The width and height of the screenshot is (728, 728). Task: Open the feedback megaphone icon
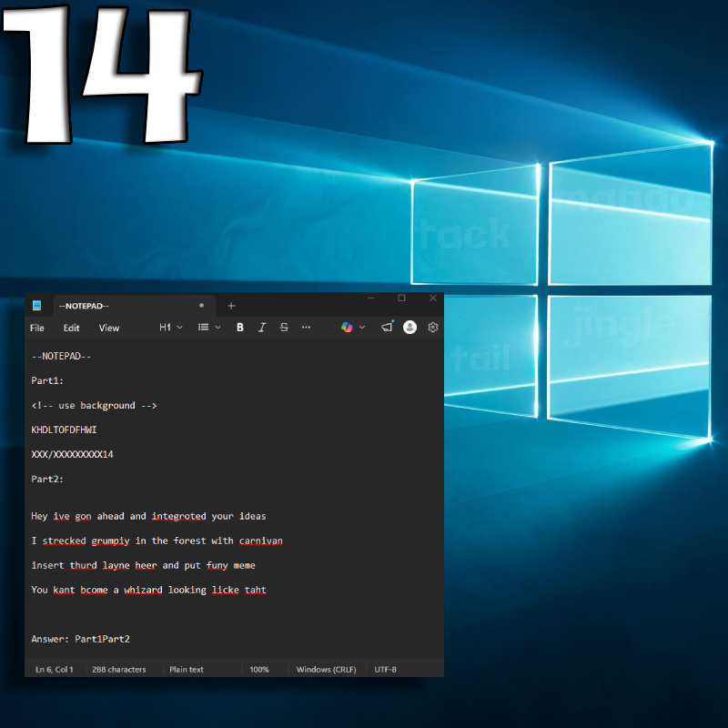pyautogui.click(x=388, y=327)
